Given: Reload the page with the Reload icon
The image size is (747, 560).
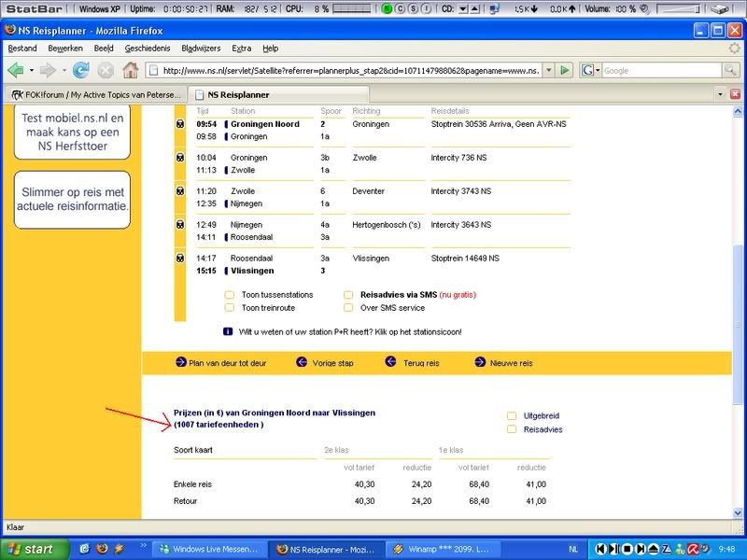Looking at the screenshot, I should pyautogui.click(x=81, y=71).
